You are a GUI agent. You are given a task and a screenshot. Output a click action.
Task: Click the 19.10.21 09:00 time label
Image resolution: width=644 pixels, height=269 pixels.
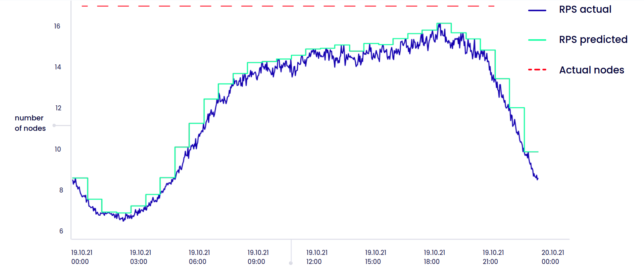pos(258,257)
